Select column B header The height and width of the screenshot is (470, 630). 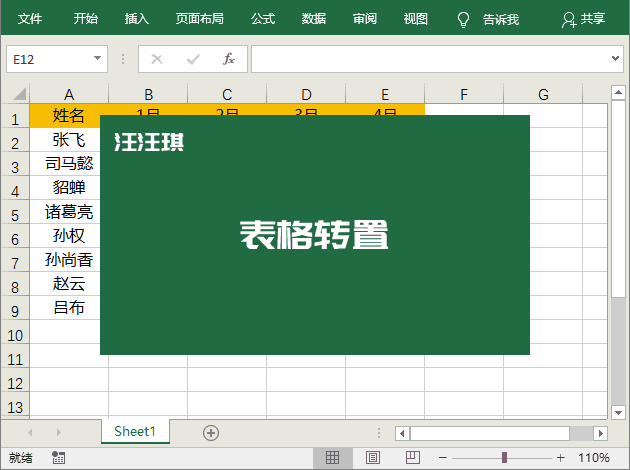[148, 94]
